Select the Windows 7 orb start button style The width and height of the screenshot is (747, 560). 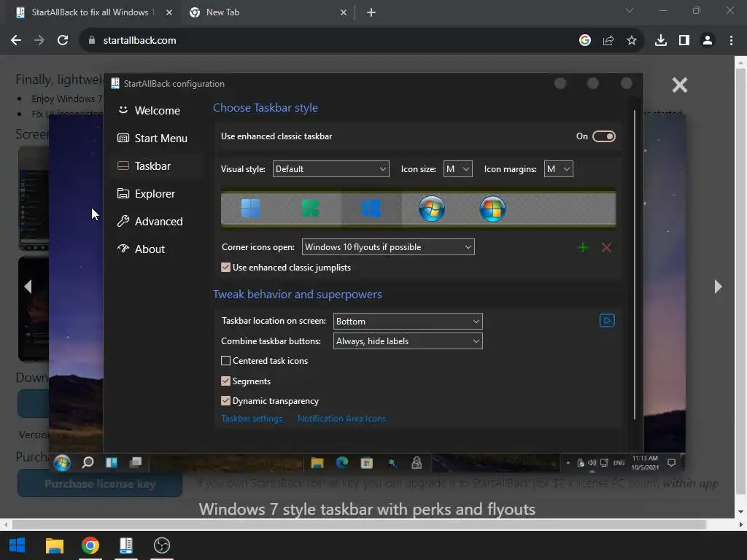click(432, 209)
